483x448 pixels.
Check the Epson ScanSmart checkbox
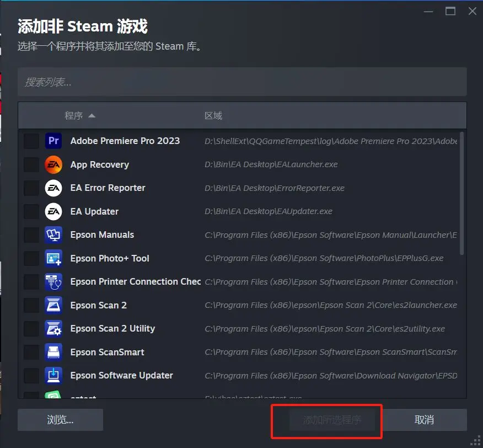coord(31,352)
